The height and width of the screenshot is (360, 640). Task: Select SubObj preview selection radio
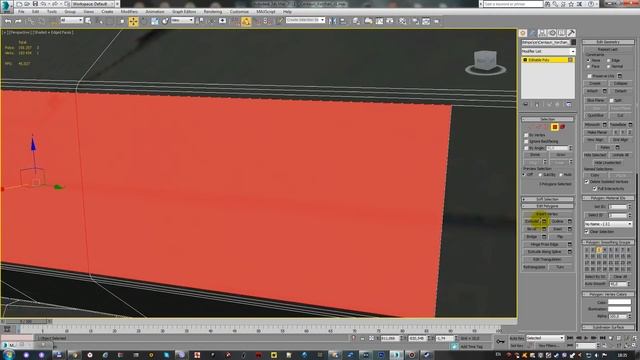point(540,175)
